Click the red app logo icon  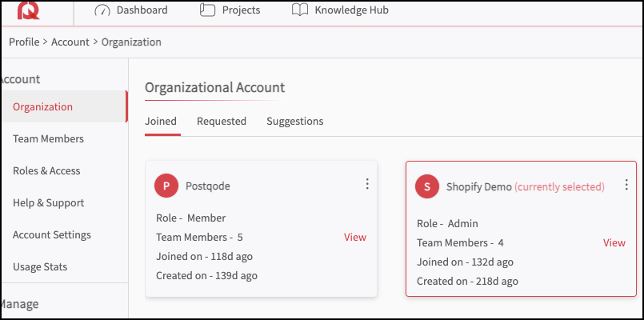(28, 10)
